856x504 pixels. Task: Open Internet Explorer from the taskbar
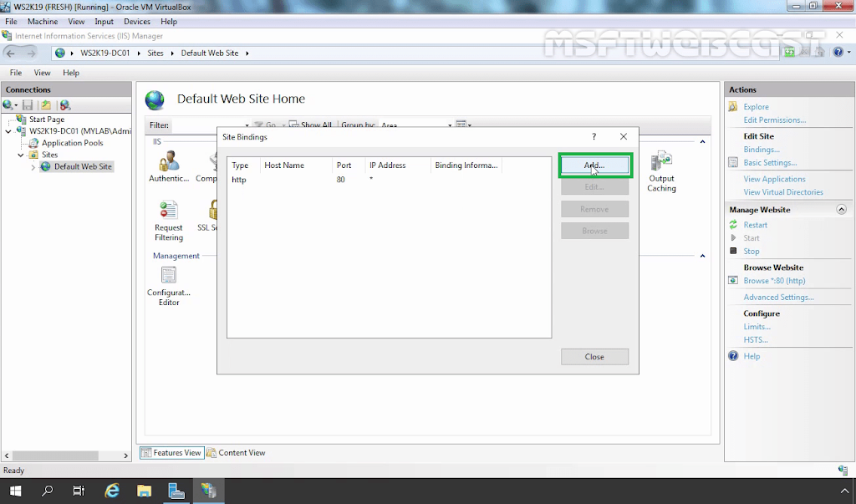pyautogui.click(x=112, y=491)
